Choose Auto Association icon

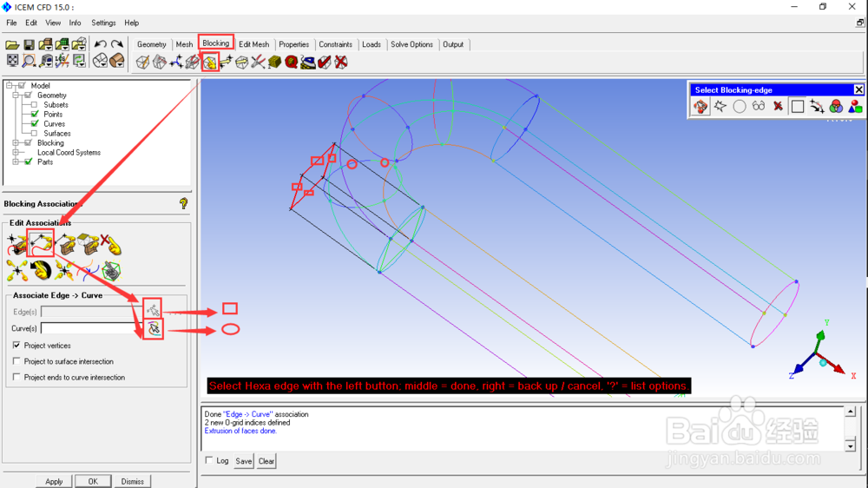pos(111,270)
